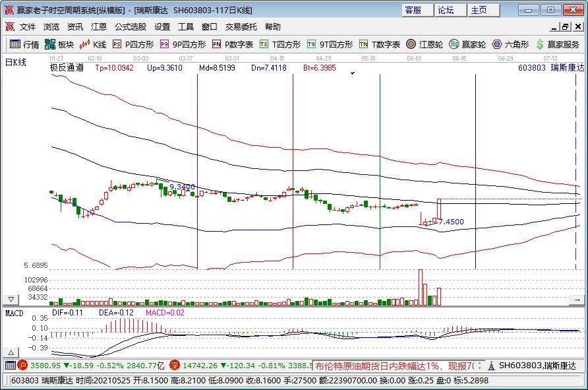Open the 设置 menu
Screen dimensions: 588x390
(162, 26)
